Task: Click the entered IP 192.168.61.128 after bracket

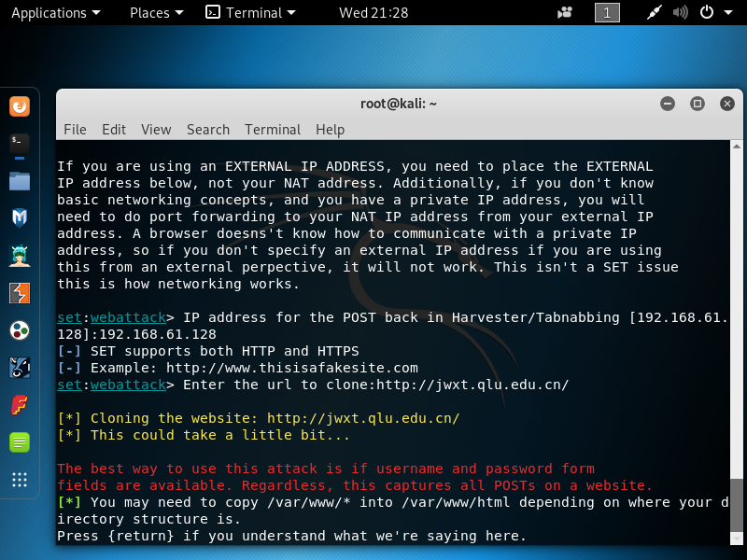Action: coord(158,334)
